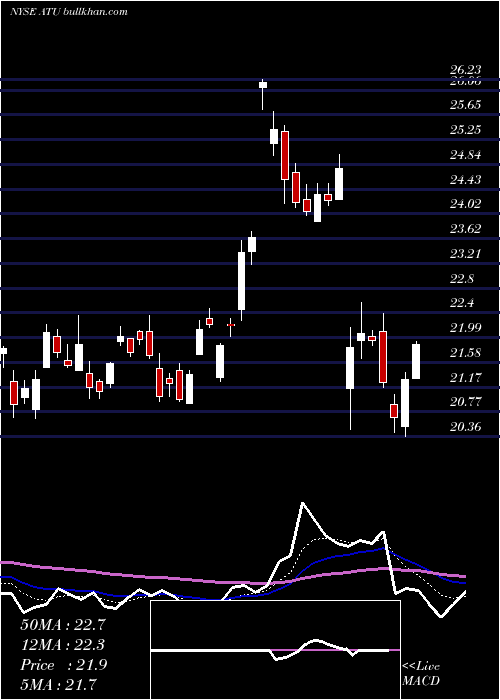Click the highest candlestick near 26.23
500x700 pixels.
pyautogui.click(x=263, y=94)
